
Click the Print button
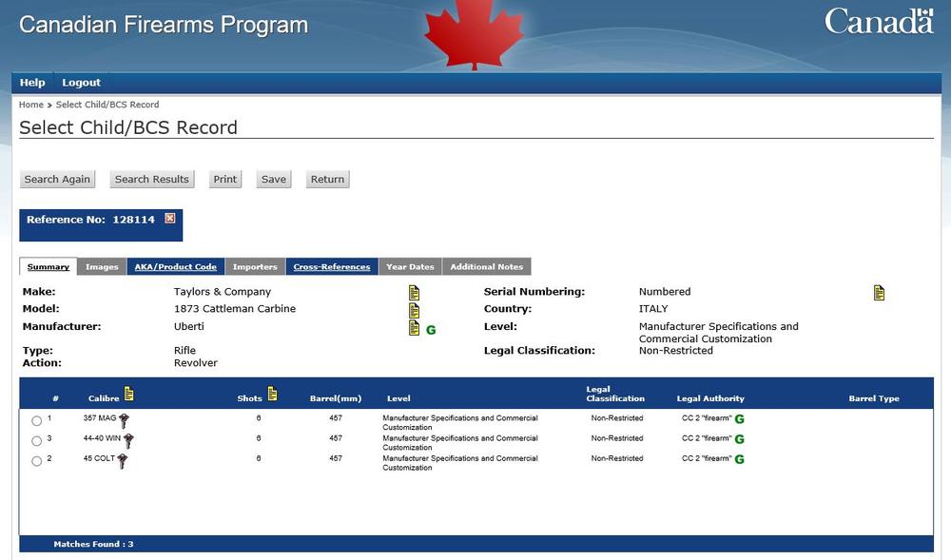[225, 180]
